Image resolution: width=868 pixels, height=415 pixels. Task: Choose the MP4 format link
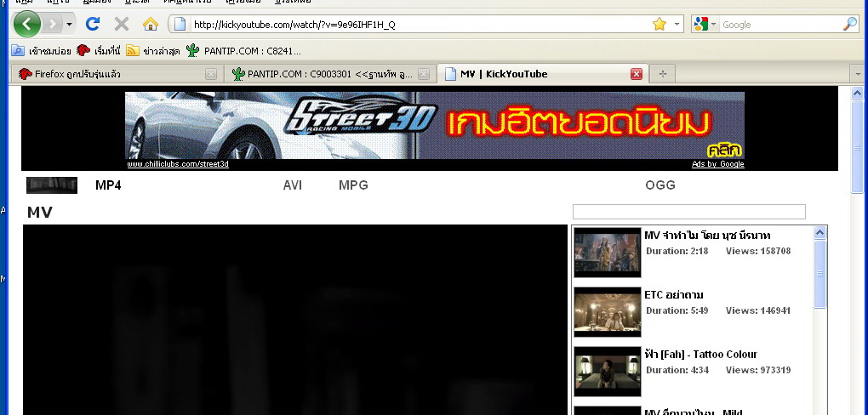pyautogui.click(x=108, y=185)
